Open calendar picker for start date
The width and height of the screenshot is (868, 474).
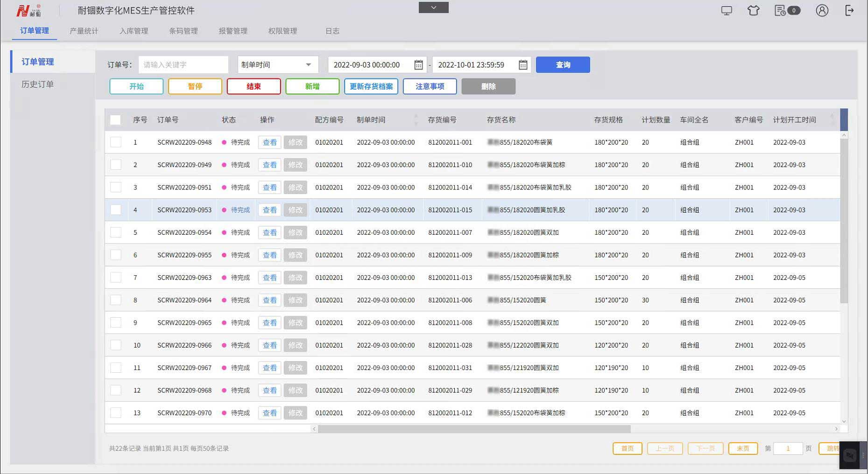(x=418, y=65)
